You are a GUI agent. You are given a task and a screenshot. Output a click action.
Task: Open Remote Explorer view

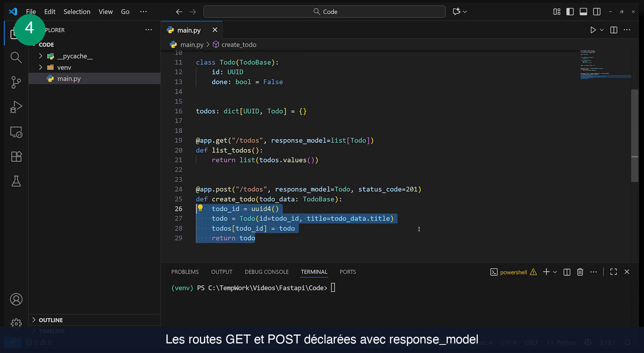(x=16, y=132)
